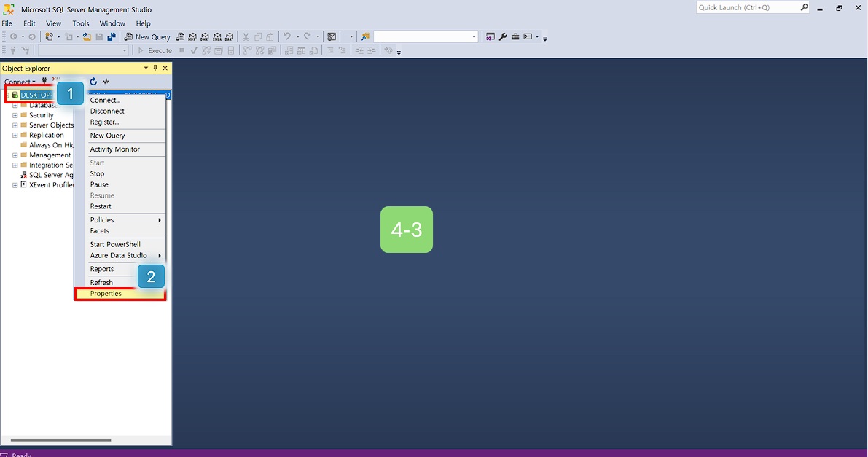The width and height of the screenshot is (868, 457).
Task: Open the Connect dropdown in Object Explorer
Action: [20, 82]
